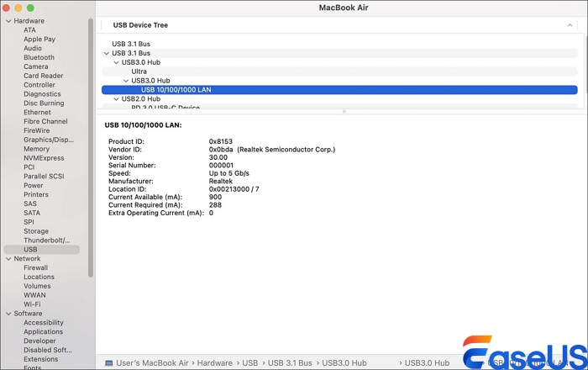Viewport: 588px width, 370px height.
Task: Select SAS in the sidebar
Action: click(x=30, y=203)
